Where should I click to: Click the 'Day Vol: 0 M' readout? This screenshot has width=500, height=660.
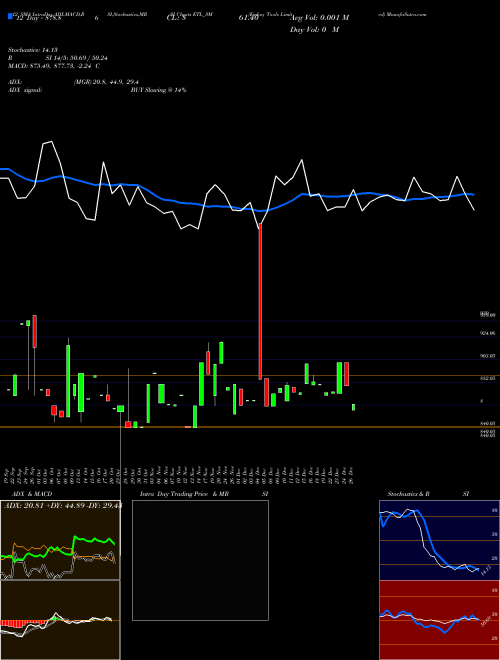(314, 30)
